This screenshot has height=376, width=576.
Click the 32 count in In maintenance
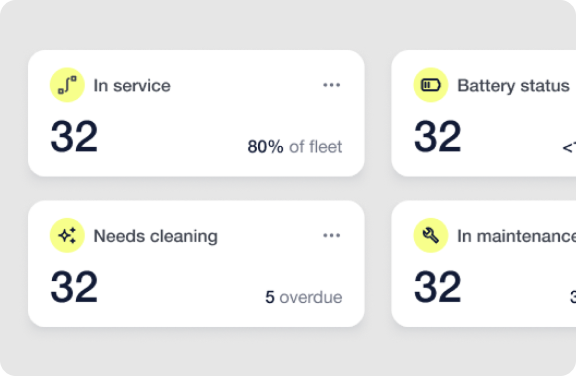click(438, 287)
